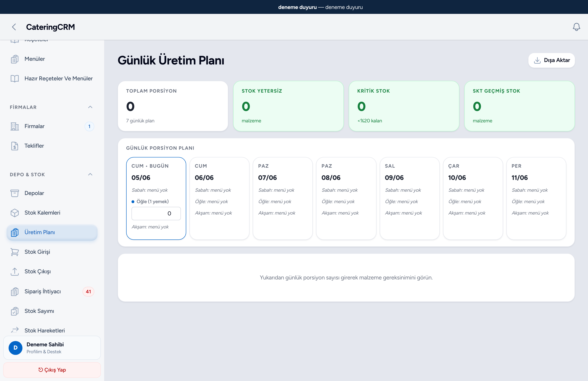Click the SKT Geçmiş Stok summary card

(520, 106)
